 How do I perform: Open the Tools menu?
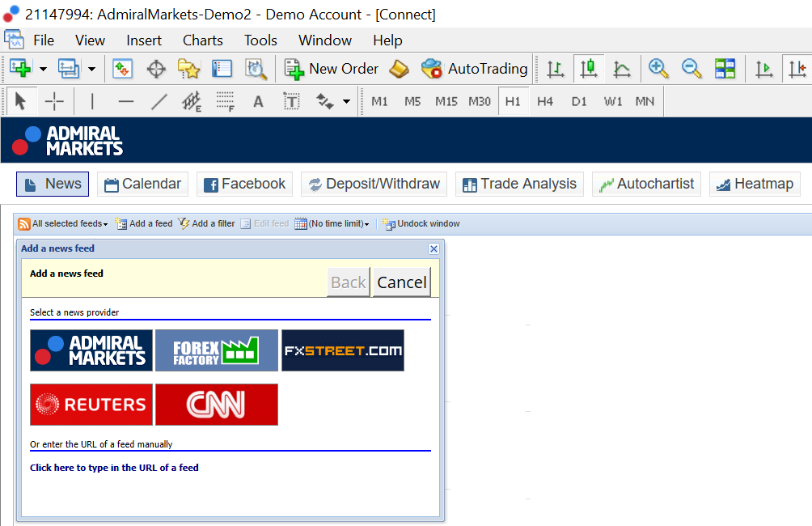click(260, 40)
